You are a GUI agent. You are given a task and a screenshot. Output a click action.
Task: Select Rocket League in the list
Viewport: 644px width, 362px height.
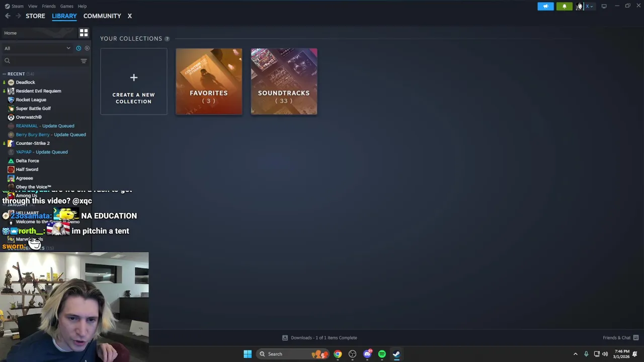[x=31, y=100]
